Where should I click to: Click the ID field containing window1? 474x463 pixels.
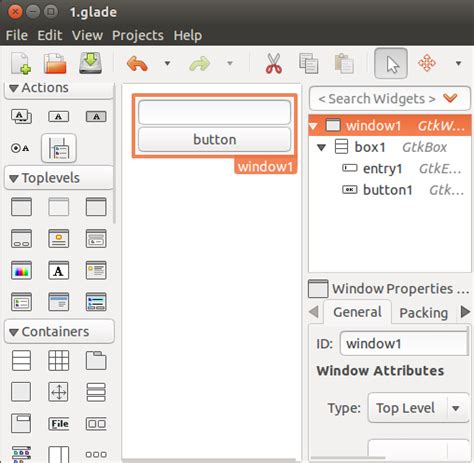[404, 343]
